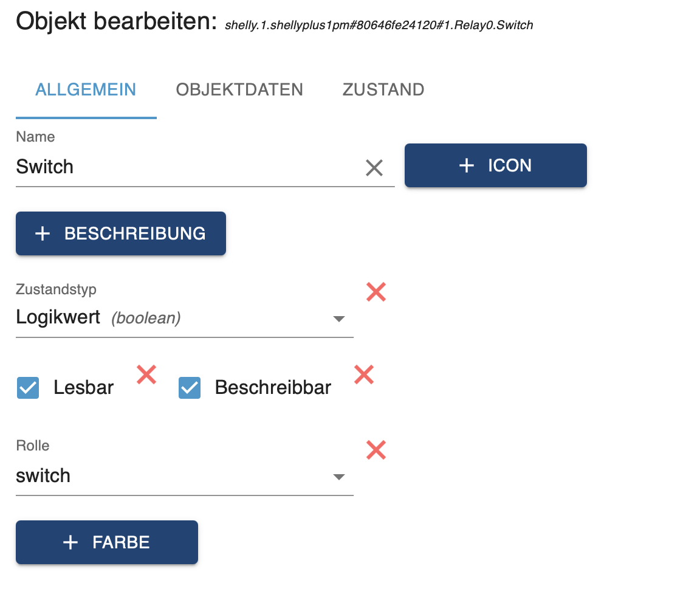Remove the Lesbar attribute via red X
Screen dimensions: 700x614
[146, 374]
